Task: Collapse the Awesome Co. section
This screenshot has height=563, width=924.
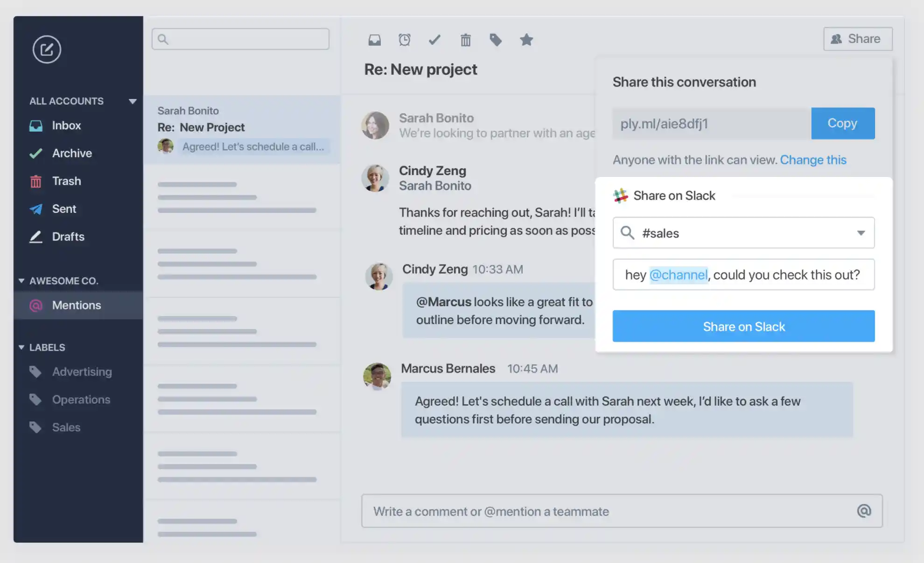Action: tap(21, 281)
